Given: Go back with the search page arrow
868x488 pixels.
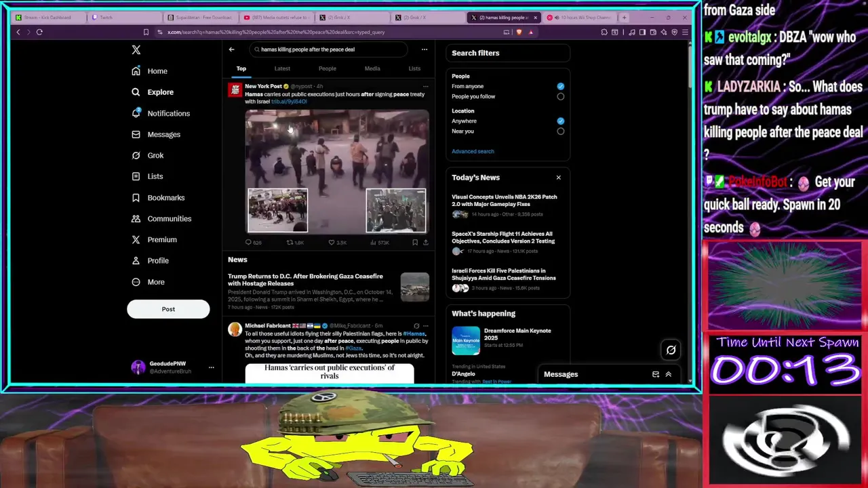Looking at the screenshot, I should 231,49.
